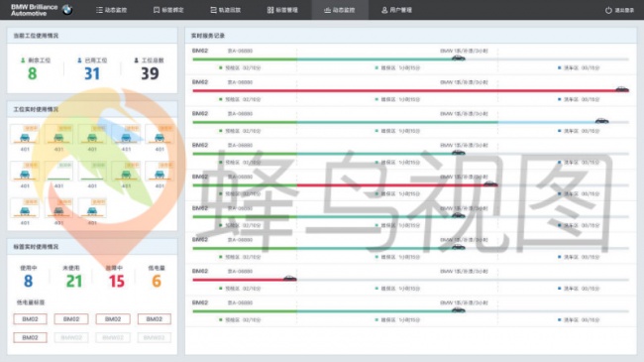Open the 轨迹回放 tab
Viewport: 644px width, 362px height.
click(x=226, y=10)
